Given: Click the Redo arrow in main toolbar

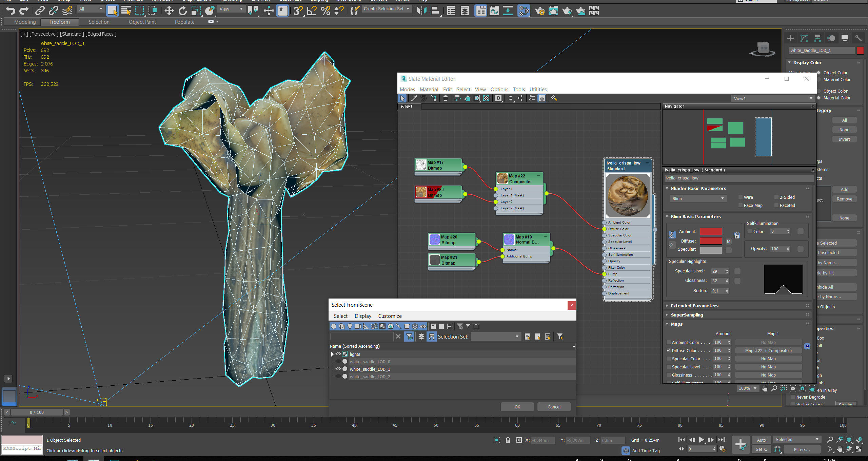Looking at the screenshot, I should click(24, 11).
